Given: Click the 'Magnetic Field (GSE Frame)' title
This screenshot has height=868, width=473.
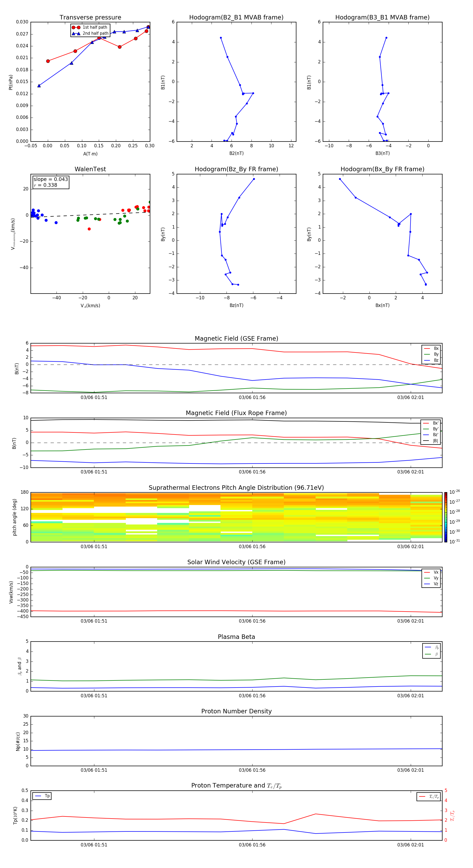Looking at the screenshot, I should tap(236, 339).
